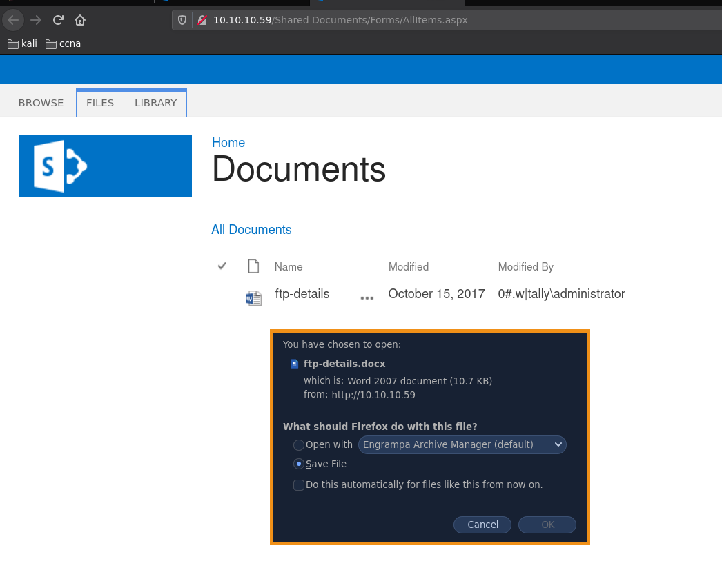Select the Open with radio button
Viewport: 722px width, 588px height.
[299, 445]
